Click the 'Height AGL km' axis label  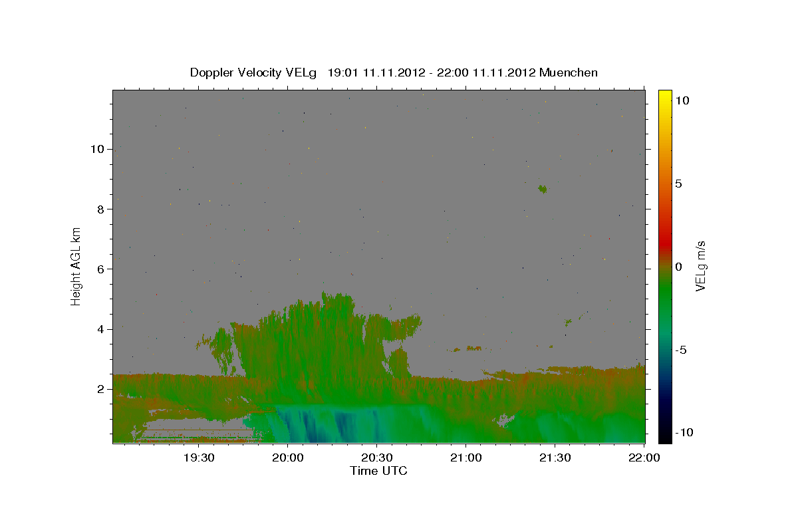point(76,266)
